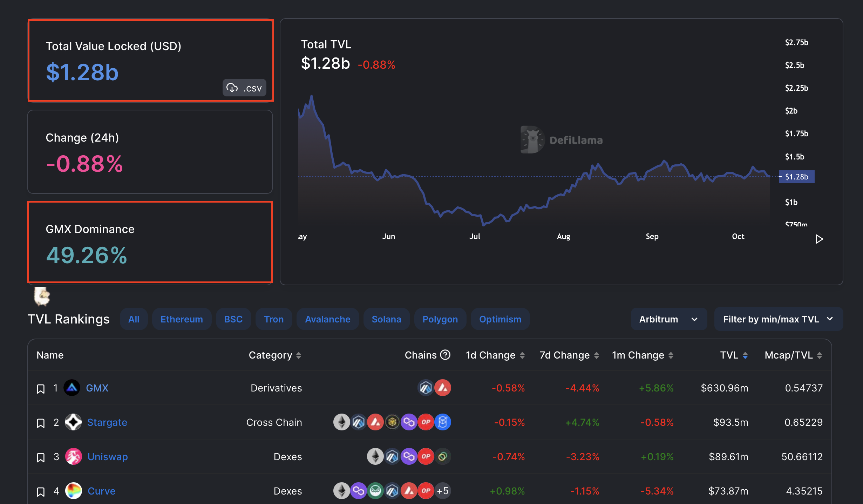Filter rankings by Avalanche

[x=328, y=319]
